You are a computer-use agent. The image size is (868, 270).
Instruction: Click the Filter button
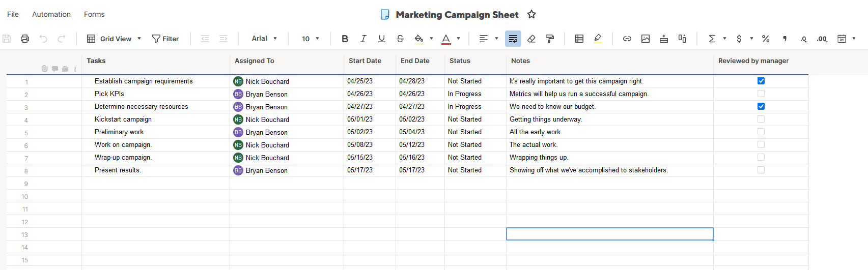(x=165, y=39)
